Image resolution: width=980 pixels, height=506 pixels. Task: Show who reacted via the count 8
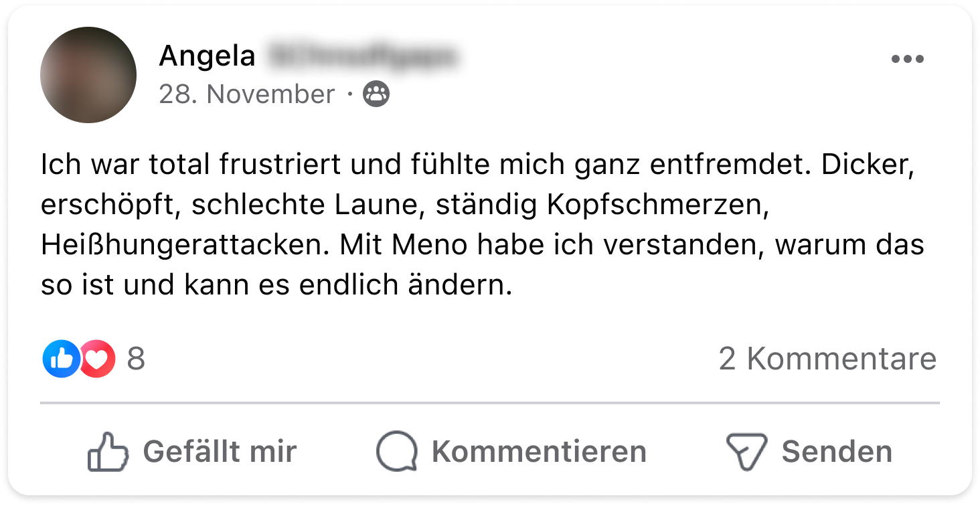coord(136,359)
